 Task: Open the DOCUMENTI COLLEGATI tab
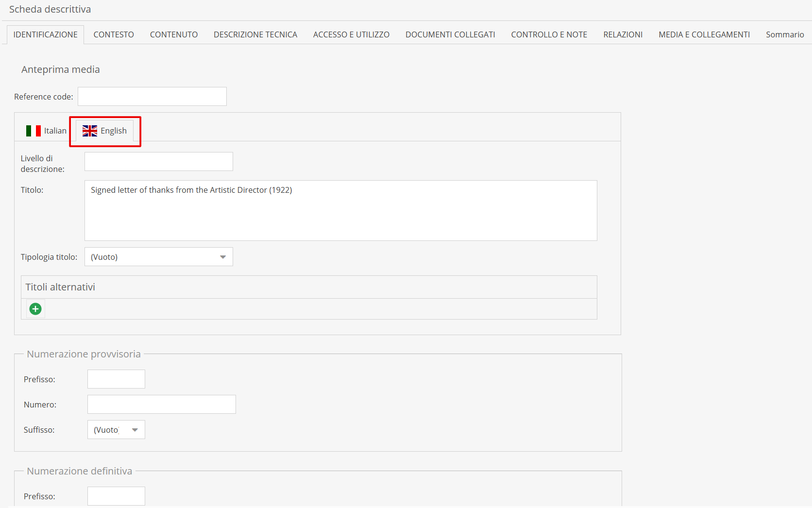[x=450, y=34]
